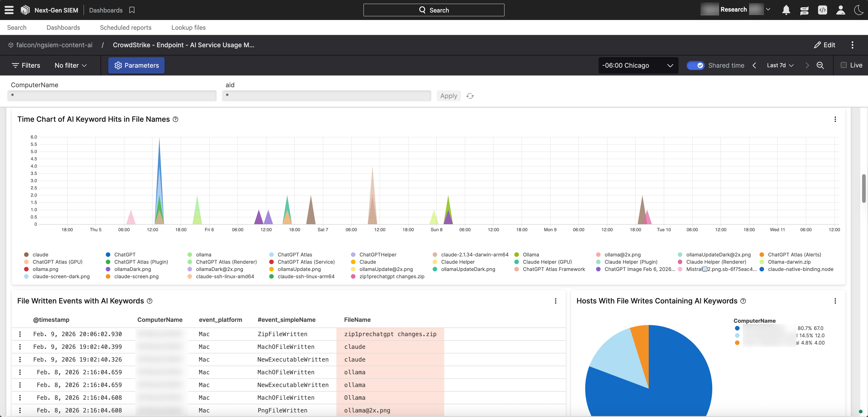Enable the Live checkbox

(x=843, y=65)
